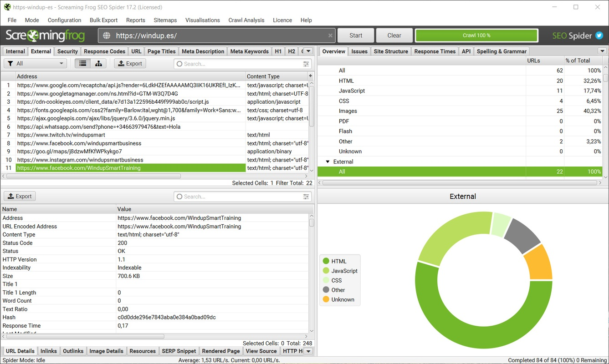The image size is (609, 364).
Task: Open the SERP Snippet tab
Action: coord(179,351)
